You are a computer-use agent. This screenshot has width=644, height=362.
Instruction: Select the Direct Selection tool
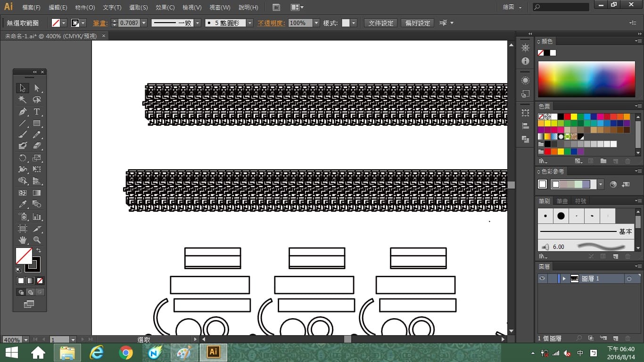click(37, 88)
